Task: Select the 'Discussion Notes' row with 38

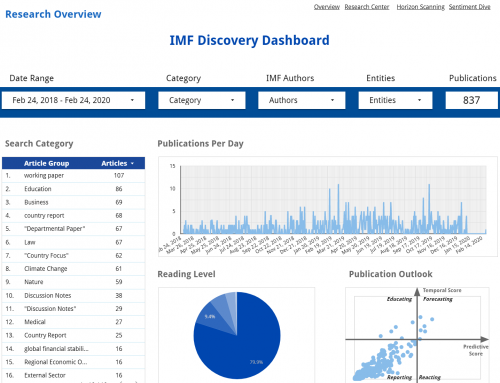Action: [73, 296]
